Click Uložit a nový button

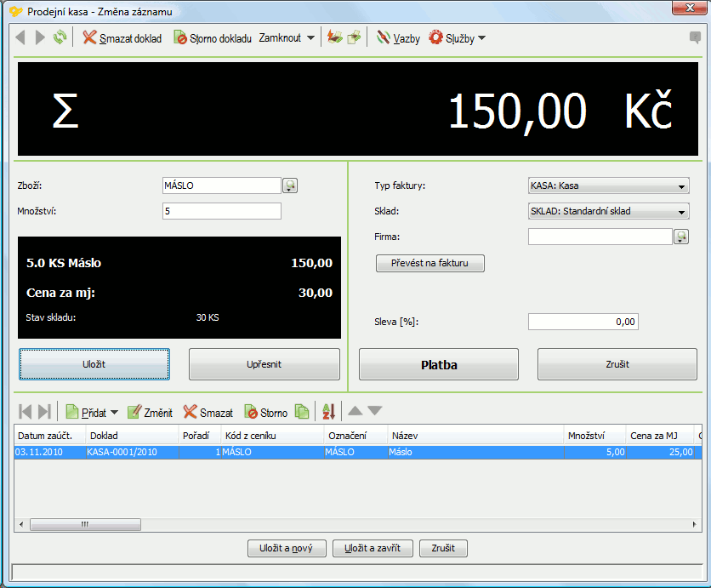coord(287,548)
